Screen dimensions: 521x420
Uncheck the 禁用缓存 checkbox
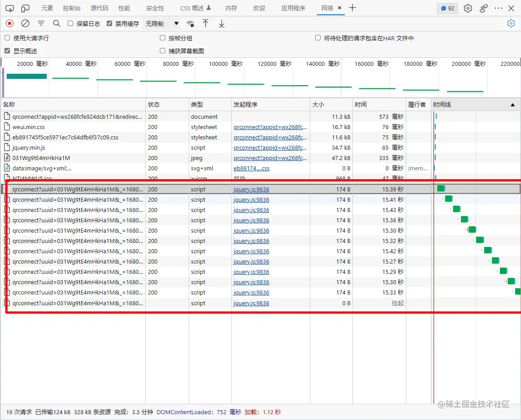tap(109, 24)
